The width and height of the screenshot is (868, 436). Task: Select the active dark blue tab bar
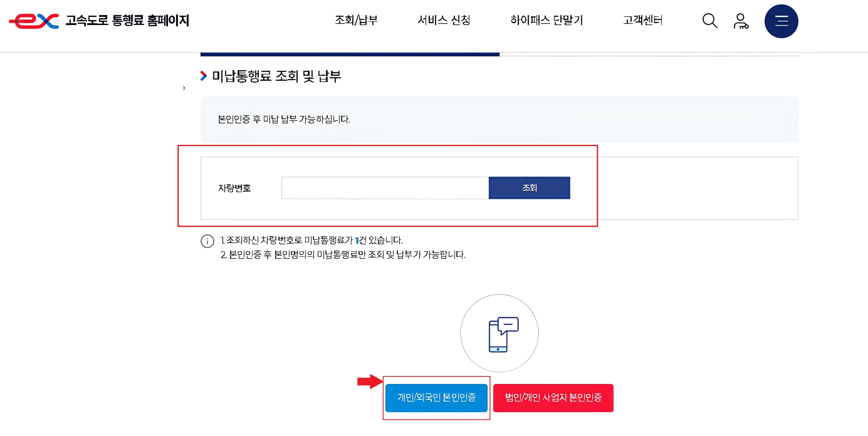click(349, 54)
